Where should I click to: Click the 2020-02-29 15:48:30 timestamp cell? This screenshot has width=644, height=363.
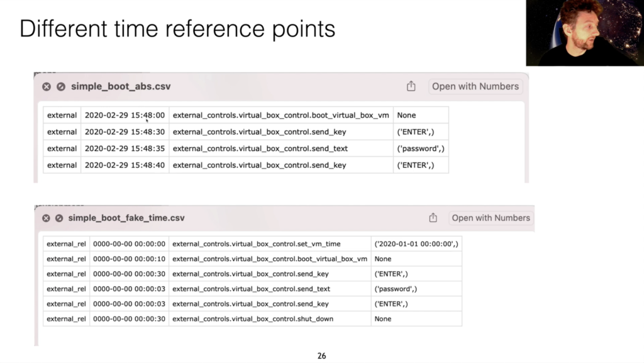pos(125,132)
